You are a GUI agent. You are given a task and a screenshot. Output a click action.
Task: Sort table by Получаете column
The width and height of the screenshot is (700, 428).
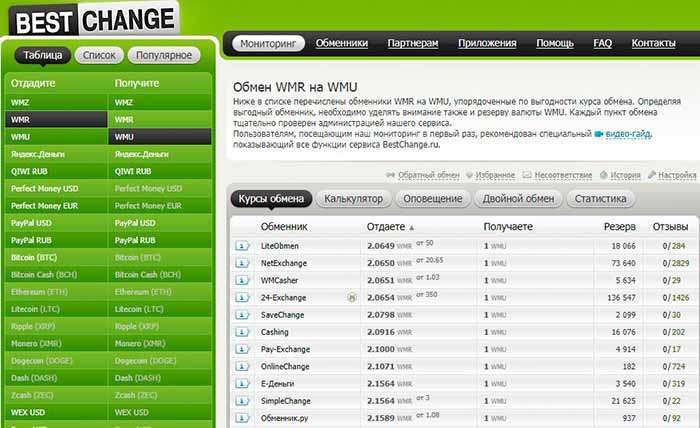(508, 227)
